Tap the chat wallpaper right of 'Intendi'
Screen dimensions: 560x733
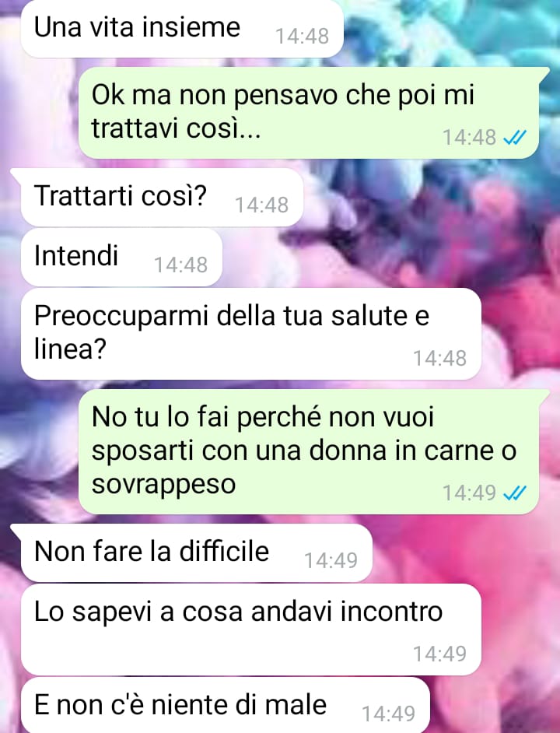tap(374, 257)
